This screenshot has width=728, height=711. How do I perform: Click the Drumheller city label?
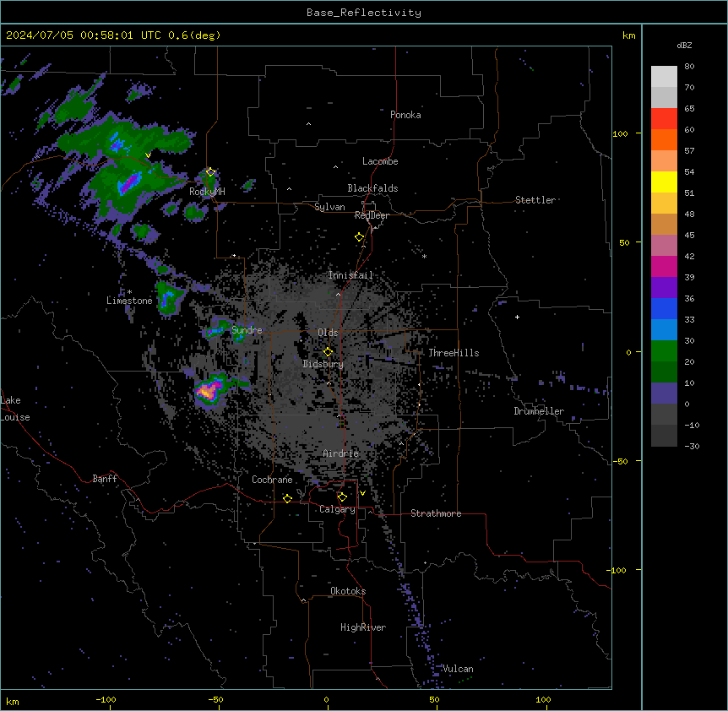[539, 411]
